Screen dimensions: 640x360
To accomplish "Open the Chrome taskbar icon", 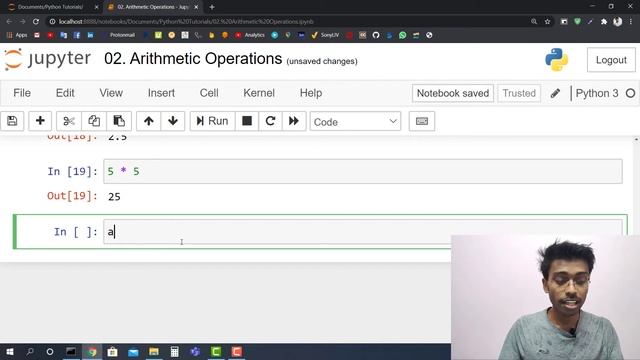I will pos(92,351).
